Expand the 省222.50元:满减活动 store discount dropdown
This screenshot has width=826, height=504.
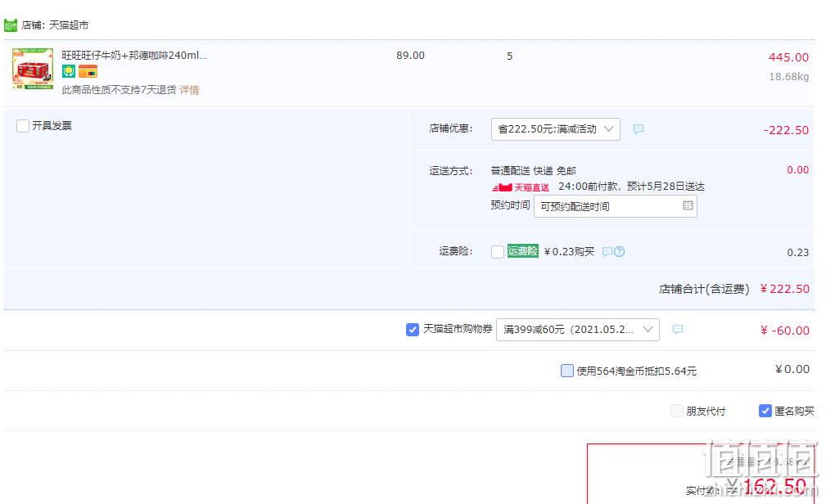point(555,129)
